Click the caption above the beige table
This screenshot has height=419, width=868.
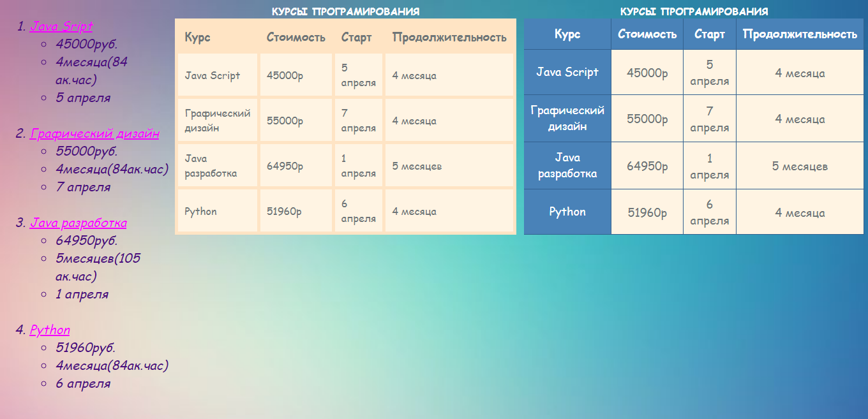click(x=345, y=11)
